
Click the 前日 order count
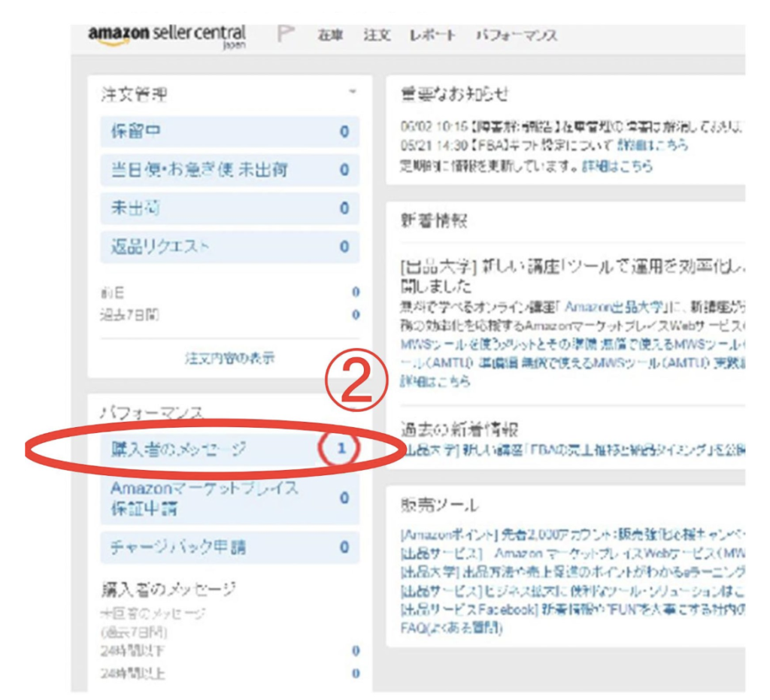click(x=356, y=292)
